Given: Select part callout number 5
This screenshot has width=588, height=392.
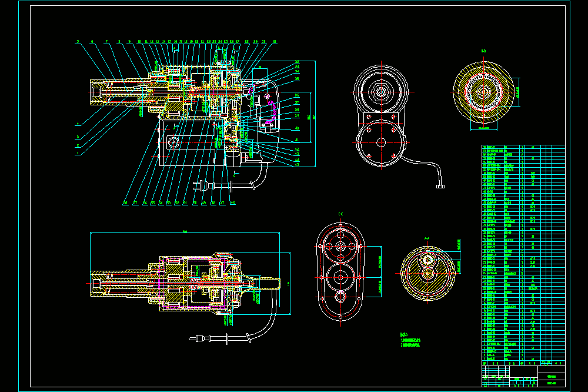Looking at the screenshot, I should pos(78,42).
